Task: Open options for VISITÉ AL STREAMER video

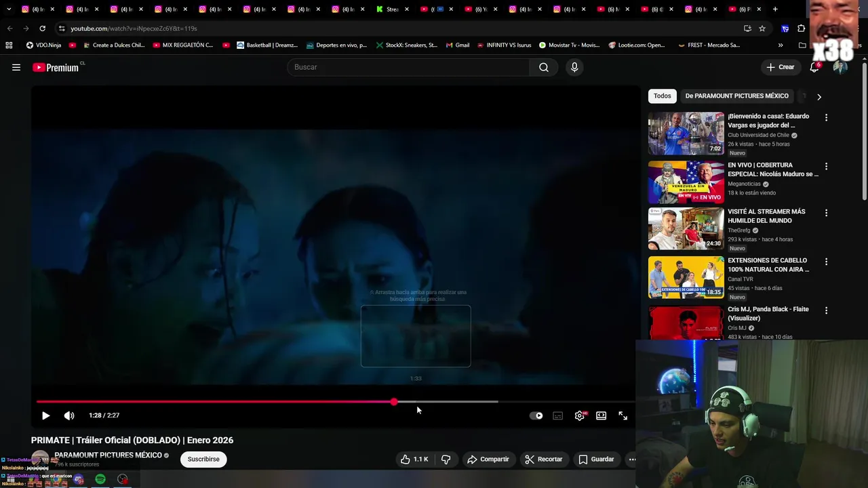Action: [x=826, y=213]
